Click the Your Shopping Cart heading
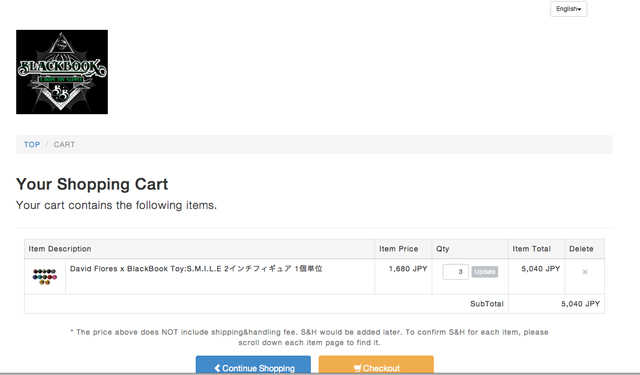640x375 pixels. [x=92, y=184]
